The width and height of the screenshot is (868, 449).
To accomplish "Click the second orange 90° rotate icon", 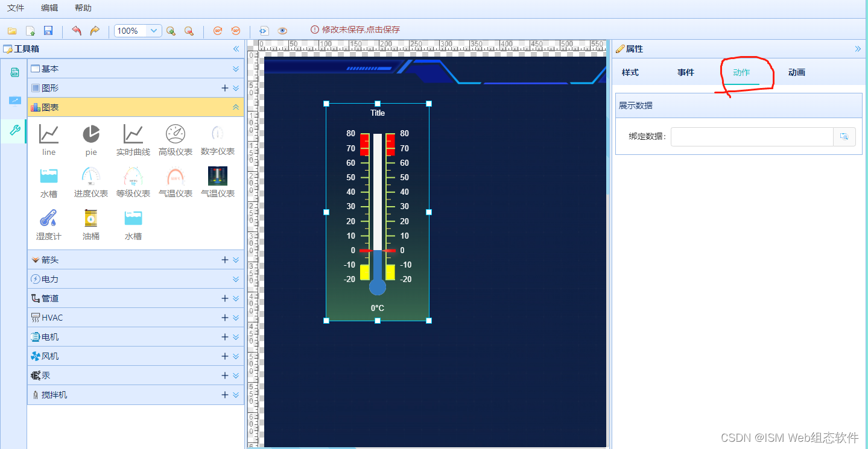I will point(236,31).
